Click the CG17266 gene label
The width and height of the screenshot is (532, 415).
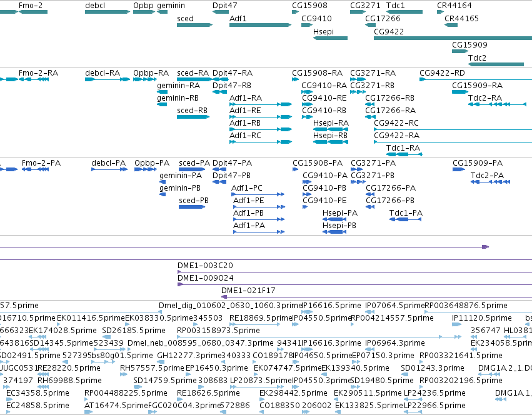coord(383,18)
